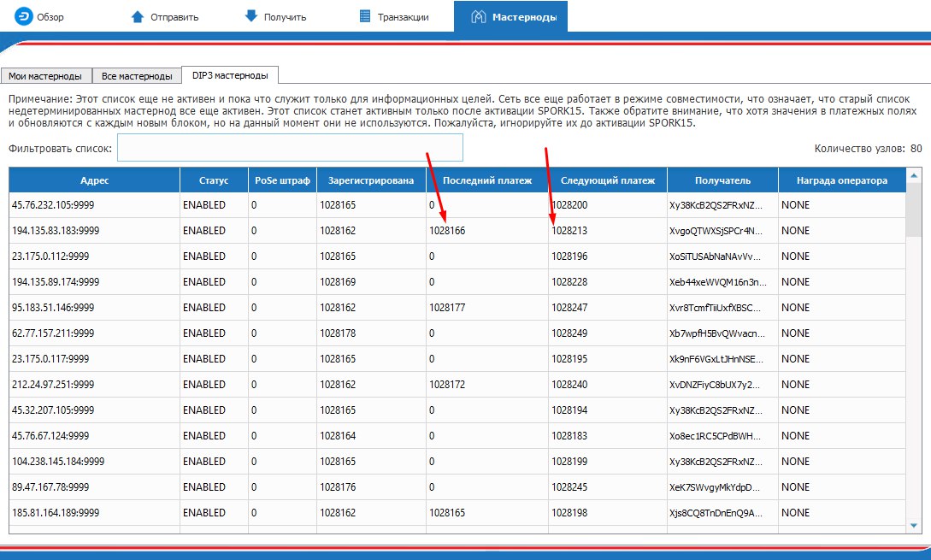Open the Overview (Обзор) Dash icon
This screenshot has height=560, width=931.
[24, 16]
